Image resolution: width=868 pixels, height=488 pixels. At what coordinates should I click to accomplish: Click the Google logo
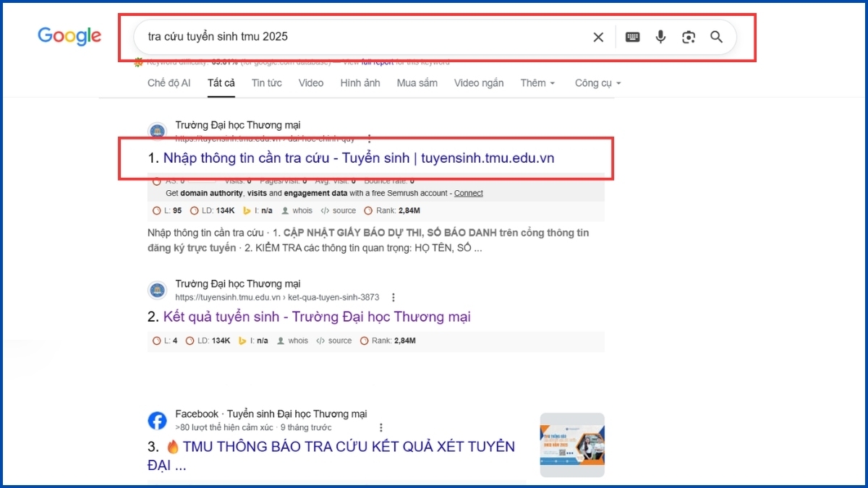[69, 36]
